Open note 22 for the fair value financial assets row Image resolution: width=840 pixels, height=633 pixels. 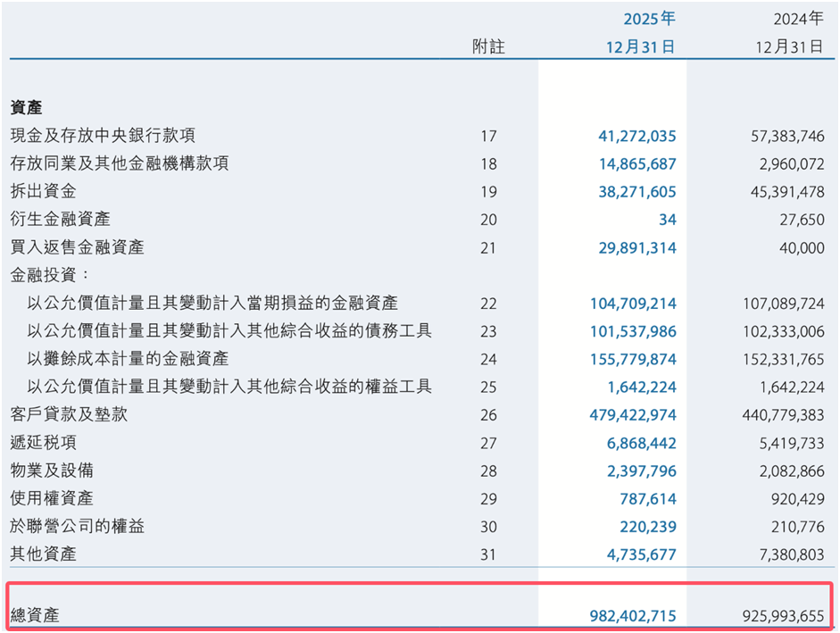point(488,304)
